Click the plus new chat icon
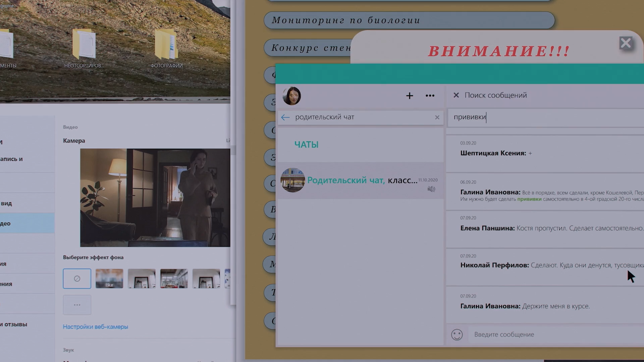The width and height of the screenshot is (644, 362). (410, 96)
